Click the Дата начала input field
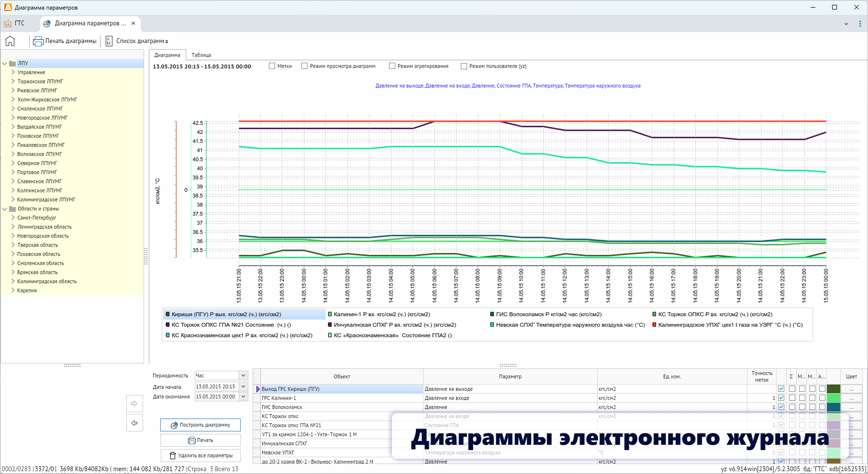Image resolution: width=868 pixels, height=474 pixels. pos(217,386)
